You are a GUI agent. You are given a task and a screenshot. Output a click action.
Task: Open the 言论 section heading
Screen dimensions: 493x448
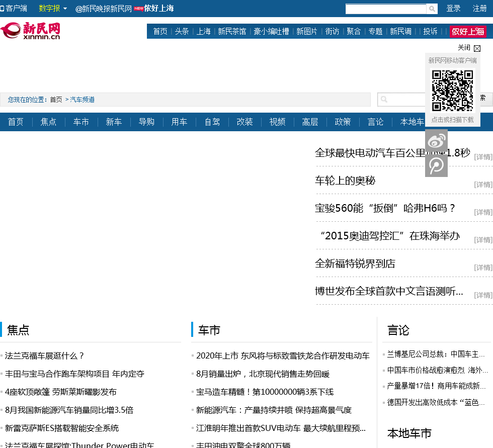(x=398, y=330)
